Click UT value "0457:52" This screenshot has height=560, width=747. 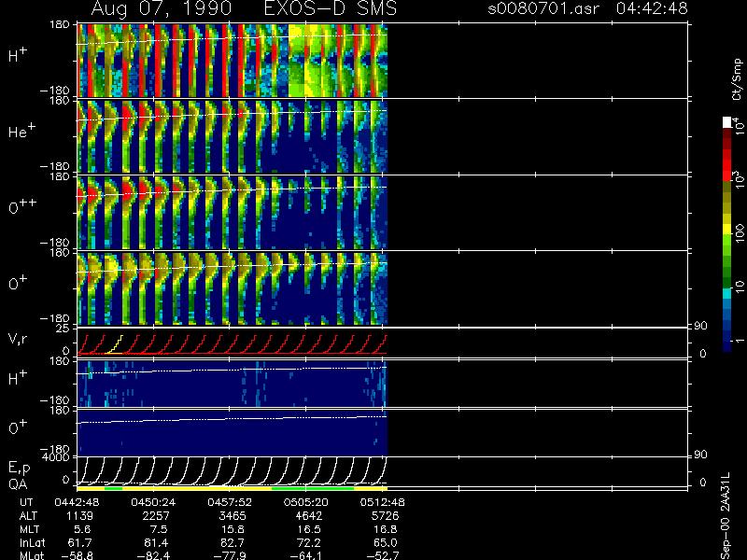point(230,502)
